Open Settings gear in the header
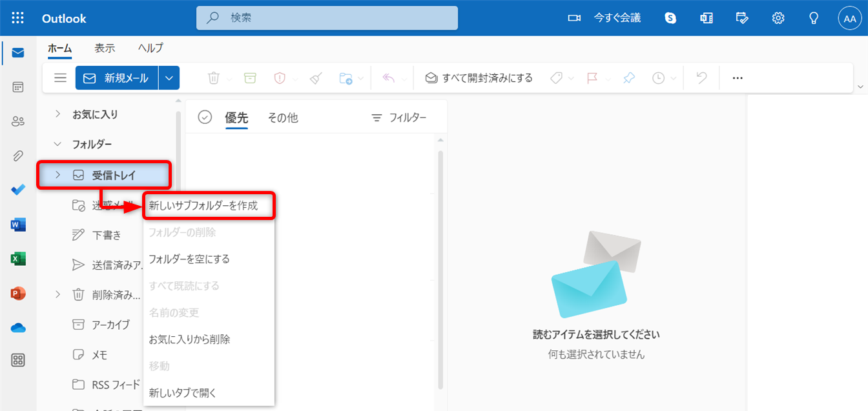Image resolution: width=868 pixels, height=411 pixels. (x=778, y=18)
